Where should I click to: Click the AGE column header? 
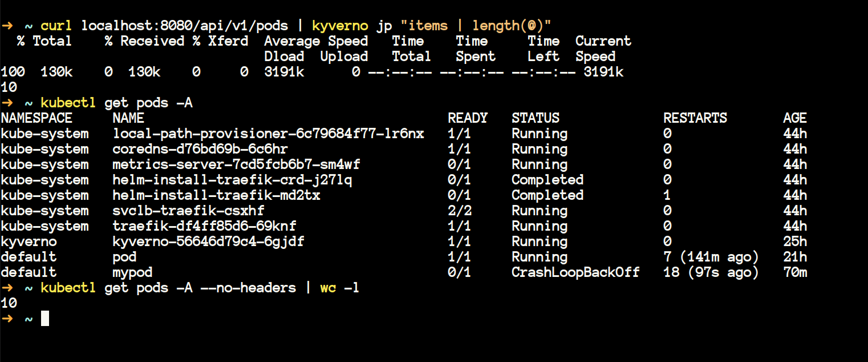pyautogui.click(x=795, y=118)
